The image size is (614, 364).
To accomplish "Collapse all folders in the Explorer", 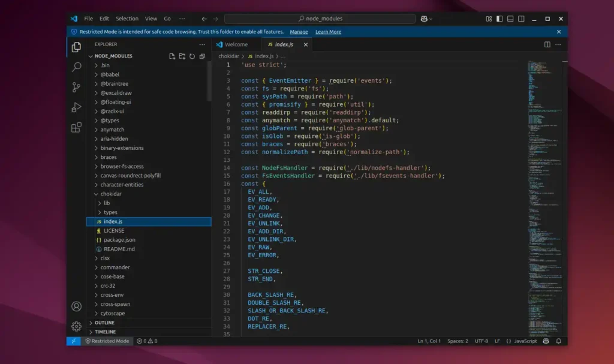I will coord(201,56).
